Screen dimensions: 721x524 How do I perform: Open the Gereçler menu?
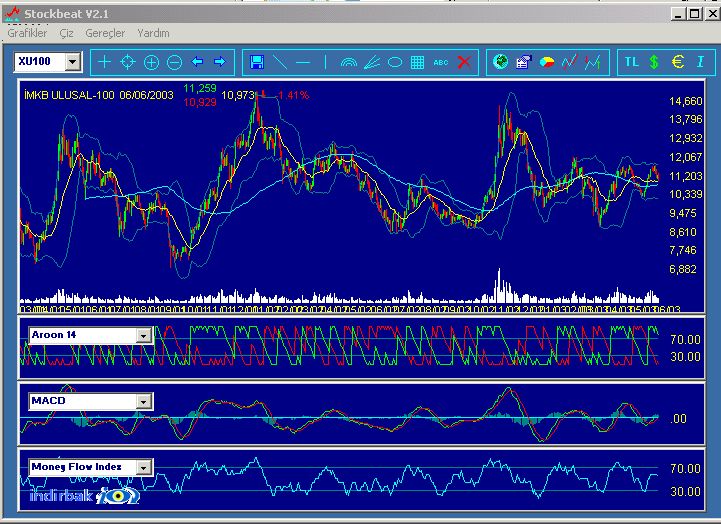click(x=105, y=33)
